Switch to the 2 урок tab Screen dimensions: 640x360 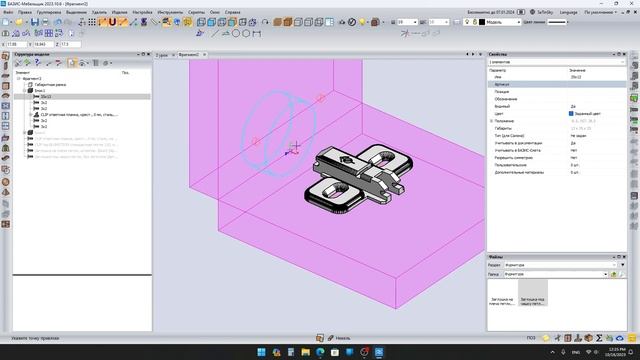[x=162, y=55]
